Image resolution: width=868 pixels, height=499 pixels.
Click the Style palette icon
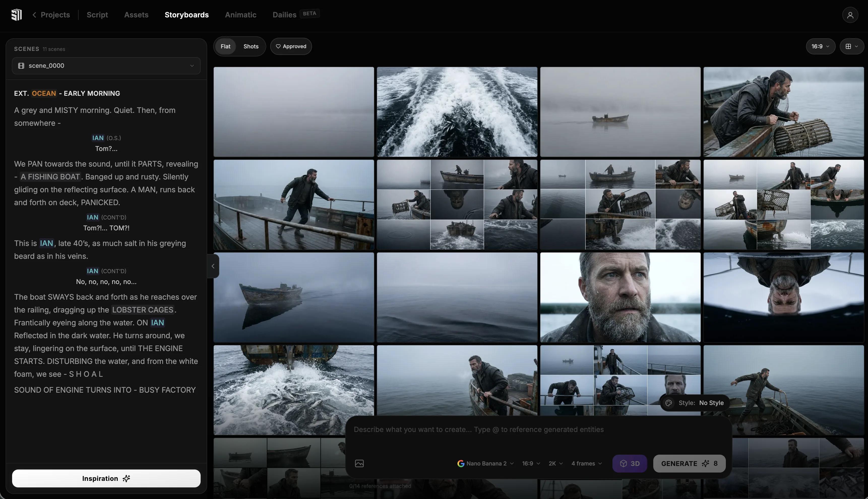pos(669,403)
